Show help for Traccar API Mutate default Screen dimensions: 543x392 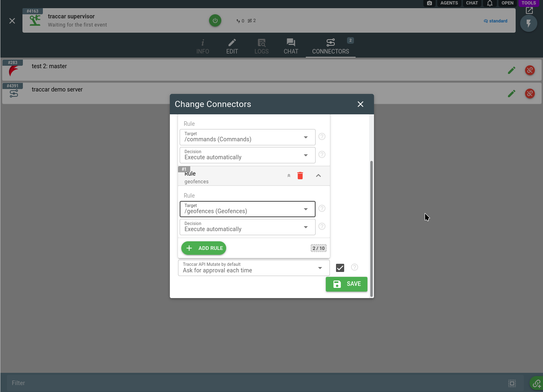coord(354,267)
